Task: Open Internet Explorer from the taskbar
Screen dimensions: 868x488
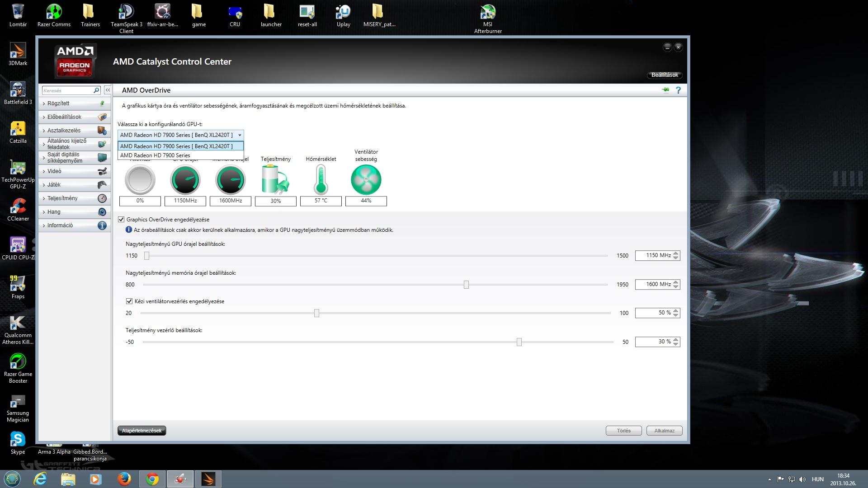Action: 40,479
